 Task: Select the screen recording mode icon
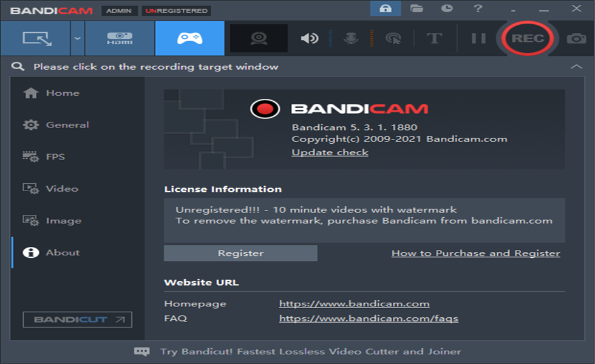pyautogui.click(x=36, y=38)
